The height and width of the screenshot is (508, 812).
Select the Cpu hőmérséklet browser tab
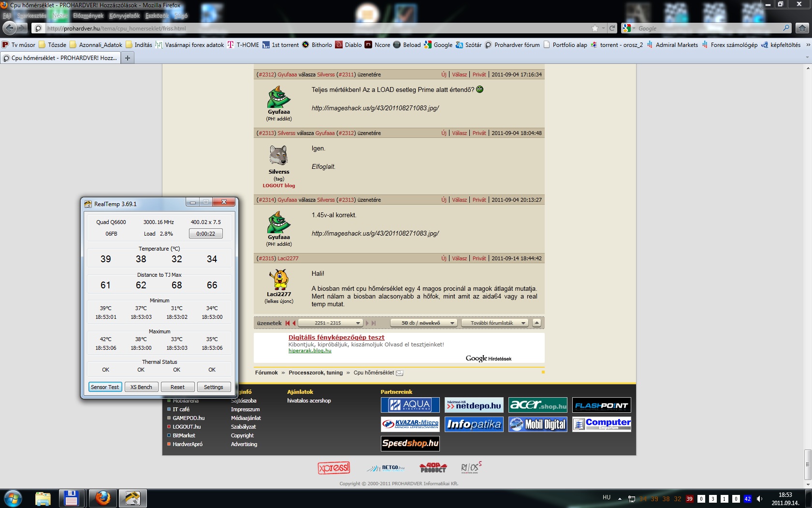click(60, 58)
